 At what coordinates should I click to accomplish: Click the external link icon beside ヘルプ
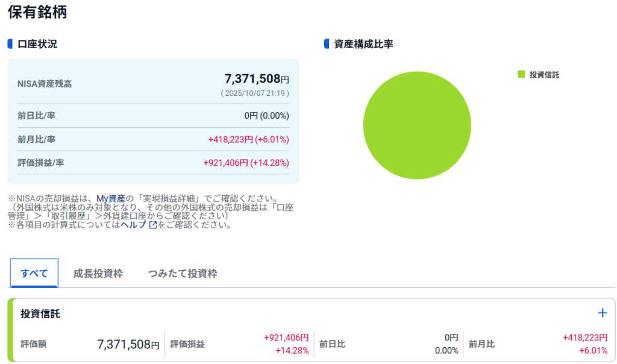(x=153, y=225)
